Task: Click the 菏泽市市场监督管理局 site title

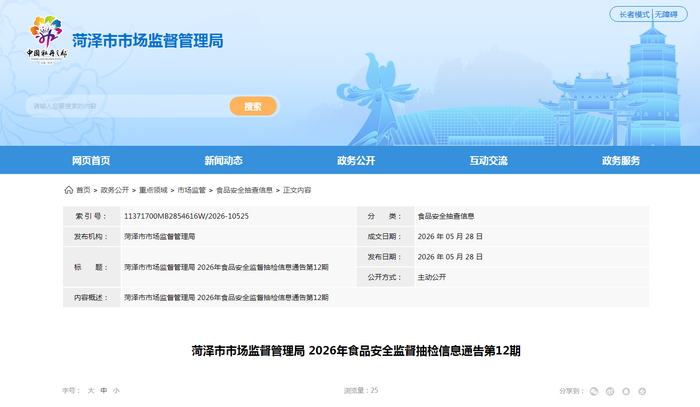Action: point(148,41)
